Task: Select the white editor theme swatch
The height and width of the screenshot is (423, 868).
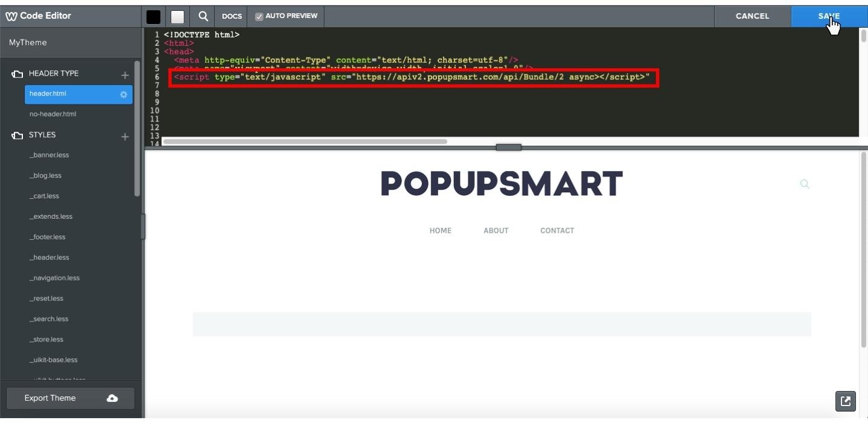Action: click(x=177, y=16)
